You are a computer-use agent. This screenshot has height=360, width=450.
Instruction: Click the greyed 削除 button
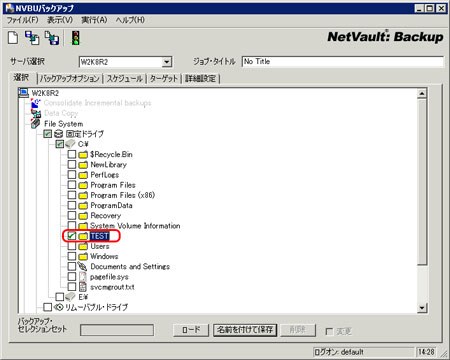[298, 330]
